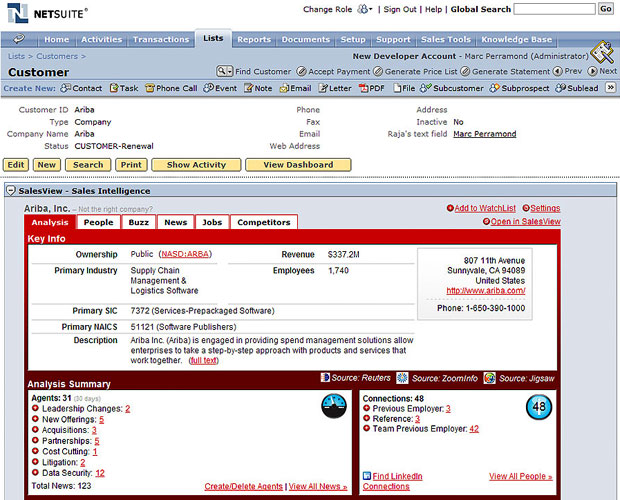The height and width of the screenshot is (500, 620).
Task: Create new Contact via its icon
Action: pyautogui.click(x=65, y=88)
